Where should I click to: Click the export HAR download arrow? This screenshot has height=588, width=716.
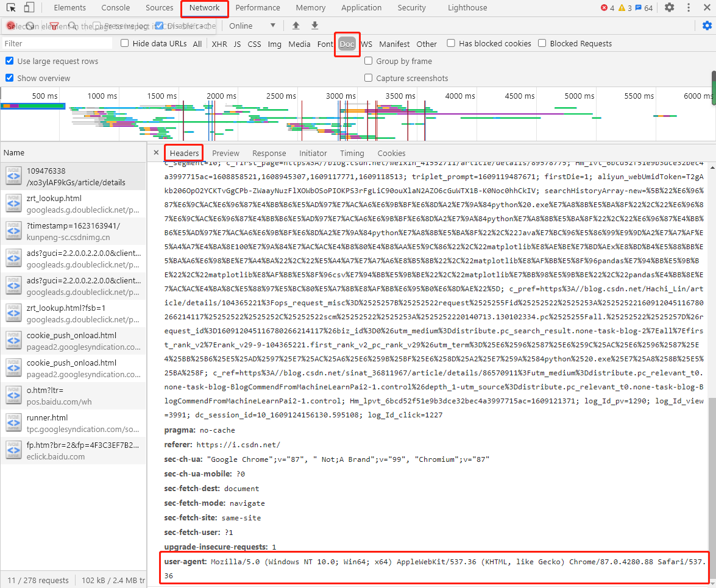[314, 26]
